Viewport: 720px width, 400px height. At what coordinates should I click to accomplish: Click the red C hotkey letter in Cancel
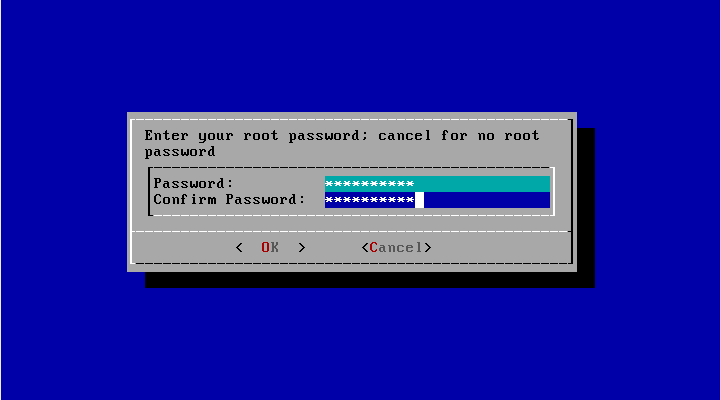[374, 248]
